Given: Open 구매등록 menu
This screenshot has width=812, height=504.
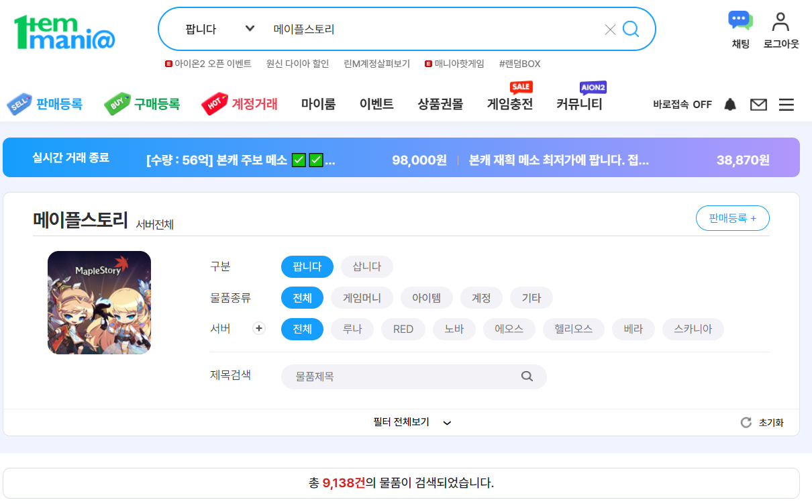Looking at the screenshot, I should pos(157,104).
